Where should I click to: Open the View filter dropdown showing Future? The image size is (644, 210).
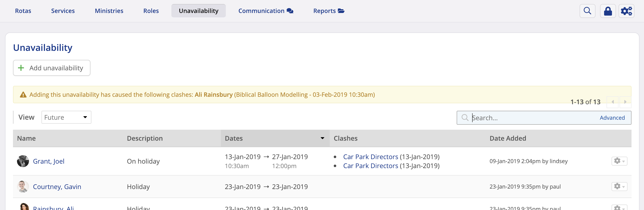66,117
